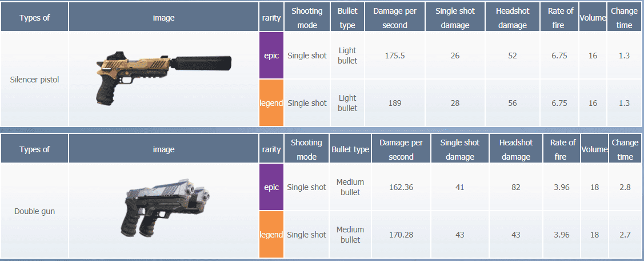The width and height of the screenshot is (644, 261).
Task: Click the orange legend rarity cell for Double gun
Action: pyautogui.click(x=271, y=235)
